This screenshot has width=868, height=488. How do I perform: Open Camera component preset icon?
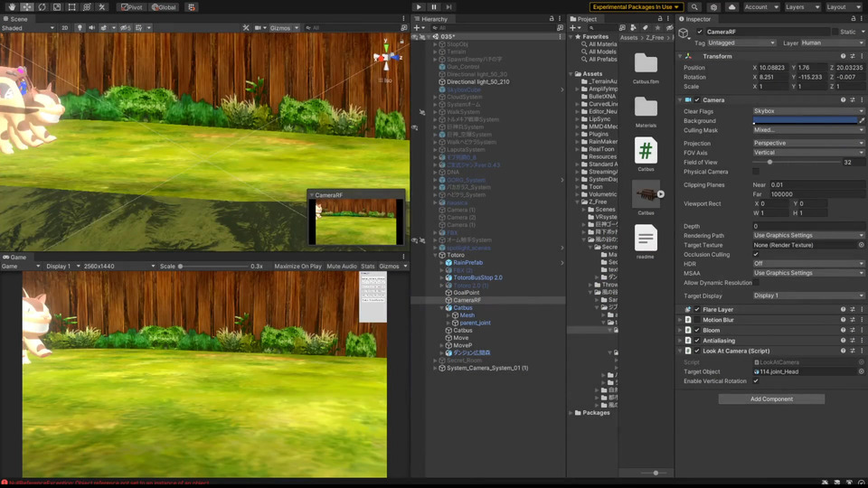853,100
